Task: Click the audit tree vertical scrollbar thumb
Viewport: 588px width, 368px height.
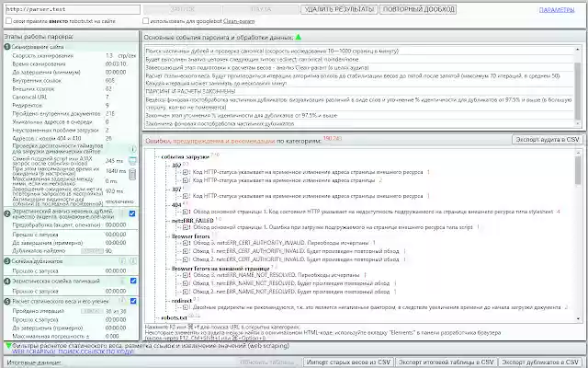Action: [578, 170]
